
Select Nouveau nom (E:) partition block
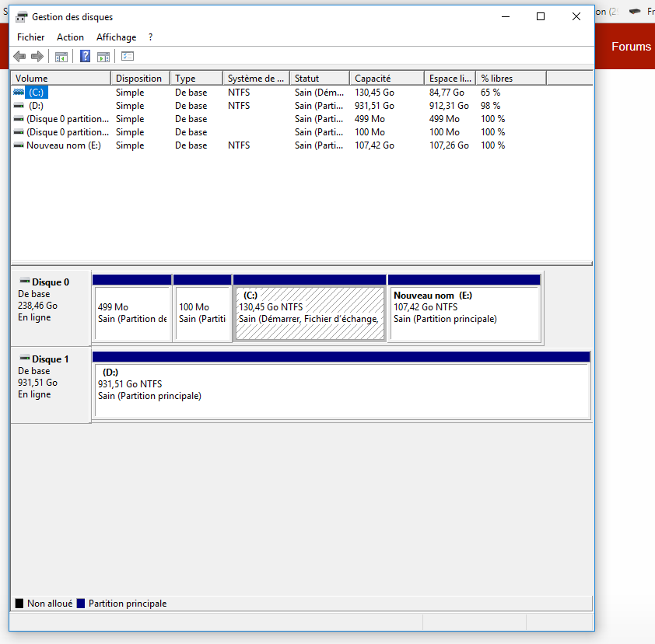464,309
